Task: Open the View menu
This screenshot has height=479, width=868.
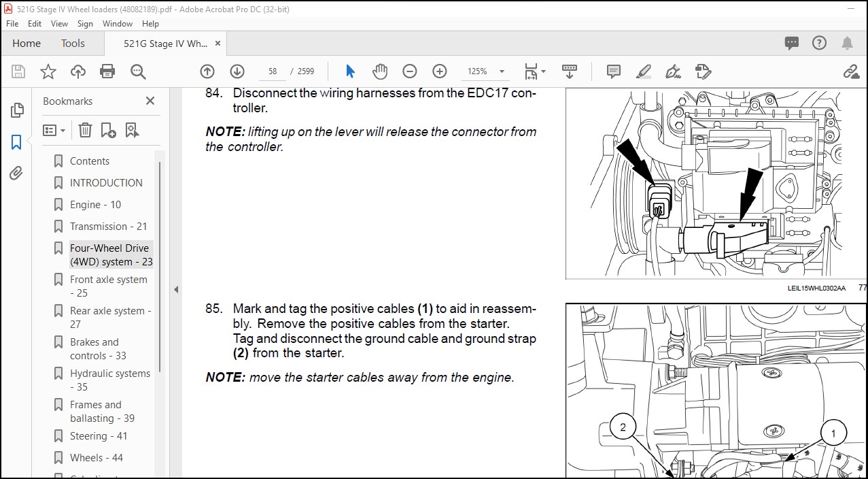Action: tap(60, 23)
